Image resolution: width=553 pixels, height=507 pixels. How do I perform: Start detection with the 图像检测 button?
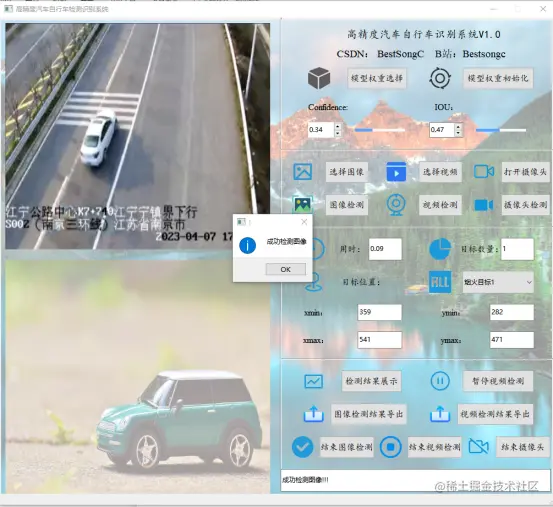pyautogui.click(x=347, y=205)
